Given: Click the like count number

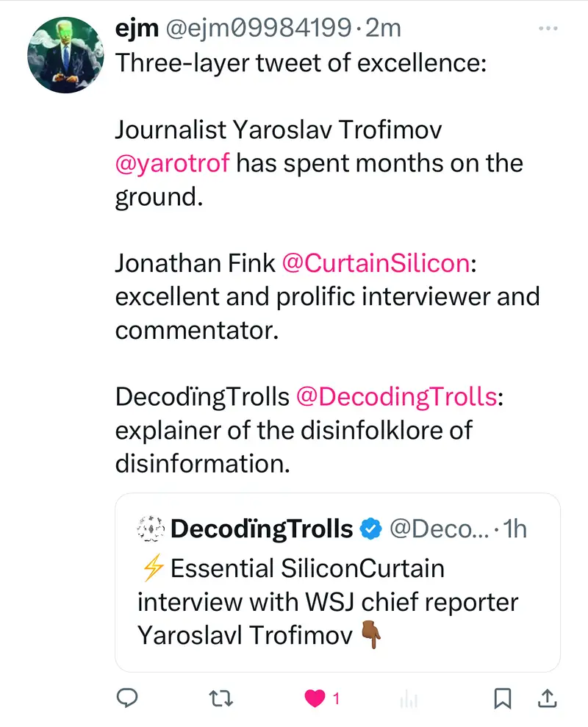Looking at the screenshot, I should 336,699.
